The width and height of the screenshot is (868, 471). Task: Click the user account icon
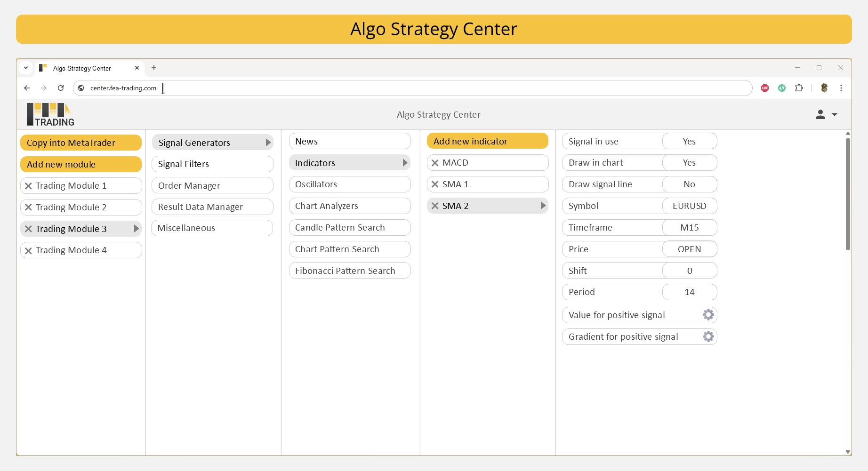(820, 114)
